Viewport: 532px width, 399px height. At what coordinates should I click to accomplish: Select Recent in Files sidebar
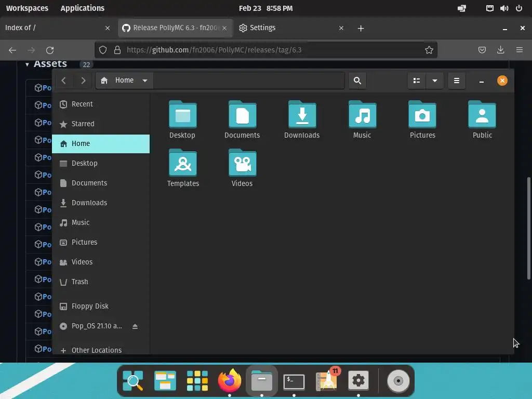click(101, 104)
